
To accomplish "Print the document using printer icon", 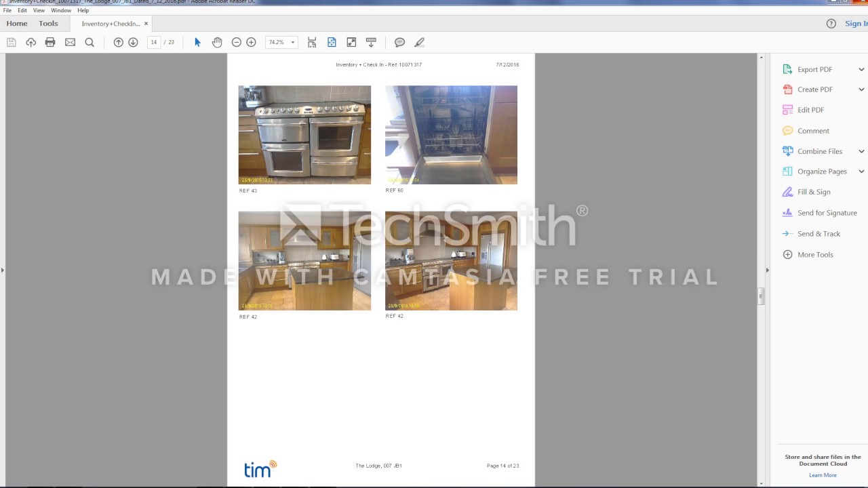I will tap(50, 42).
